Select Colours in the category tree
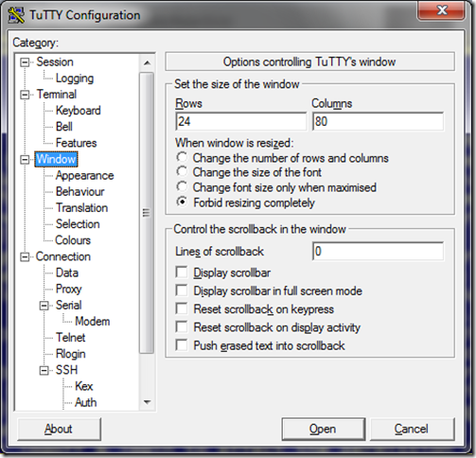Screen dimensions: 476x458 [73, 240]
